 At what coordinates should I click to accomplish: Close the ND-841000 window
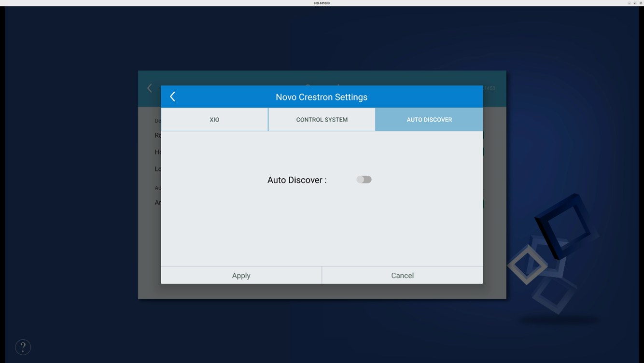tap(641, 3)
